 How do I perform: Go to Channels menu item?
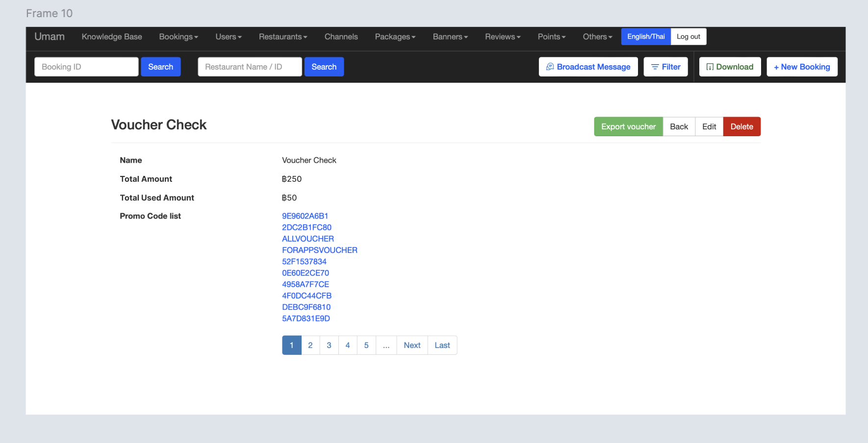341,37
